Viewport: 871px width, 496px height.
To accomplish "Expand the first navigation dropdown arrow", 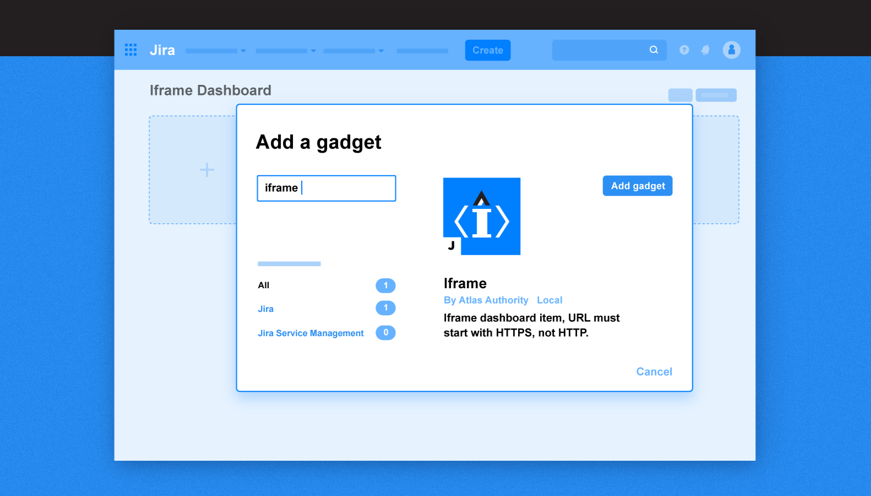I will 243,51.
